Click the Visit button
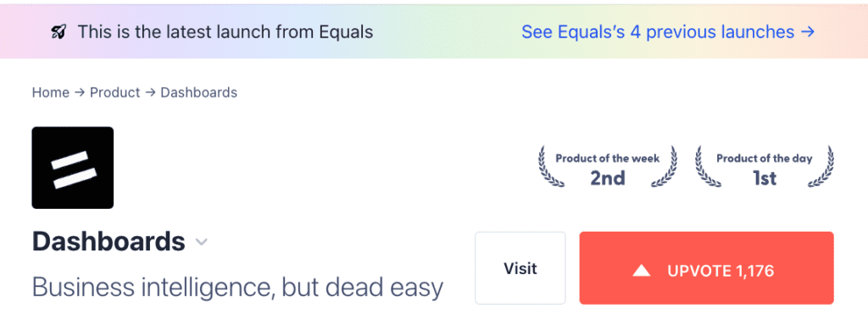The image size is (868, 331). click(x=520, y=268)
